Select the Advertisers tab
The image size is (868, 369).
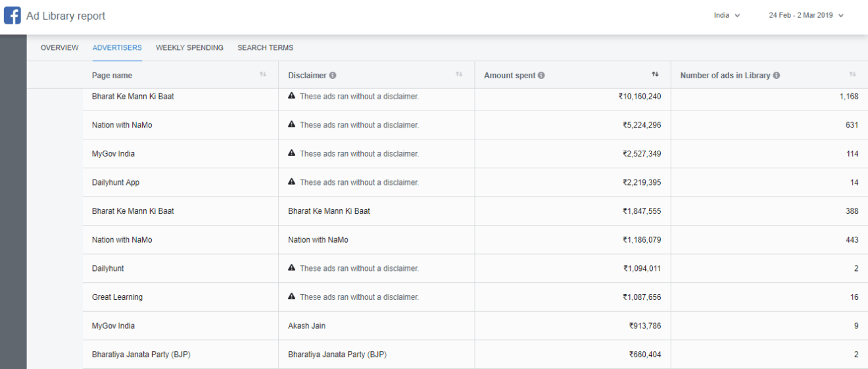[117, 48]
